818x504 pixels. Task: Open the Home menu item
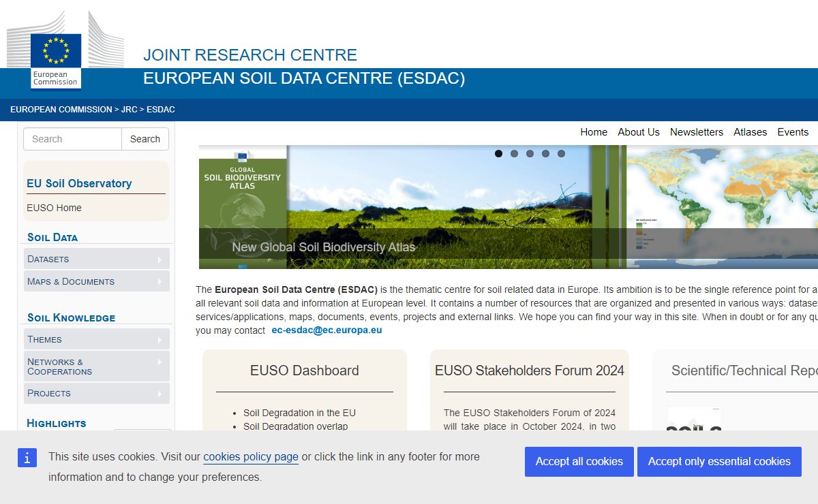pos(594,132)
